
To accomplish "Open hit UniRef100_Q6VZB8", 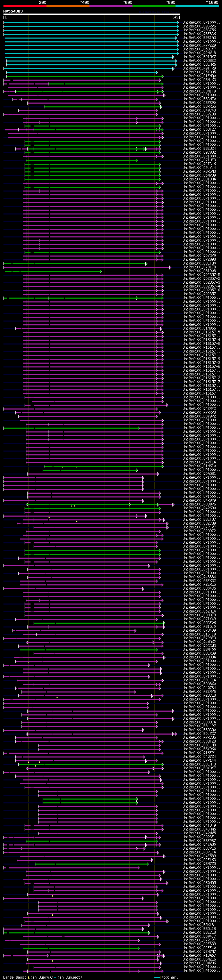I will (199, 114).
